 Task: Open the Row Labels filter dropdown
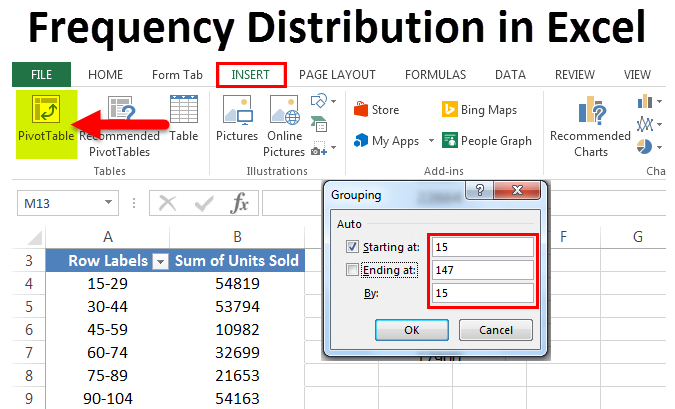click(x=161, y=261)
